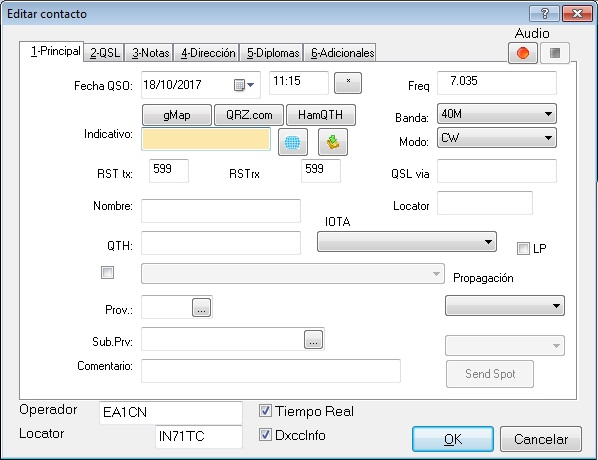Click the Indicativo callsign input field
598x460 pixels.
[x=206, y=139]
